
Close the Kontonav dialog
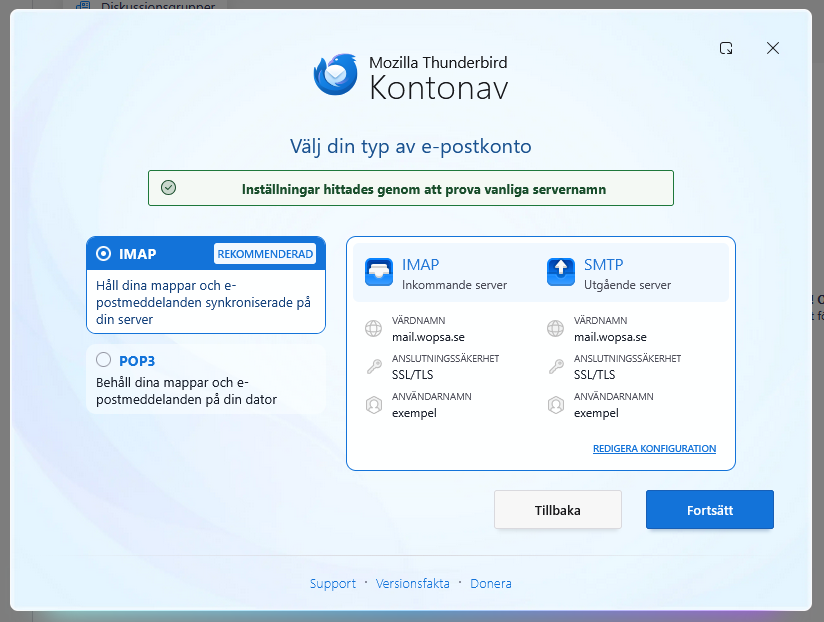[x=772, y=48]
